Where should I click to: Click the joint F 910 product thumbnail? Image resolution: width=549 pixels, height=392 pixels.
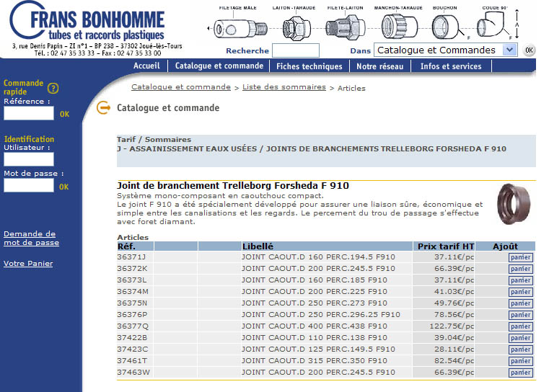click(x=513, y=204)
